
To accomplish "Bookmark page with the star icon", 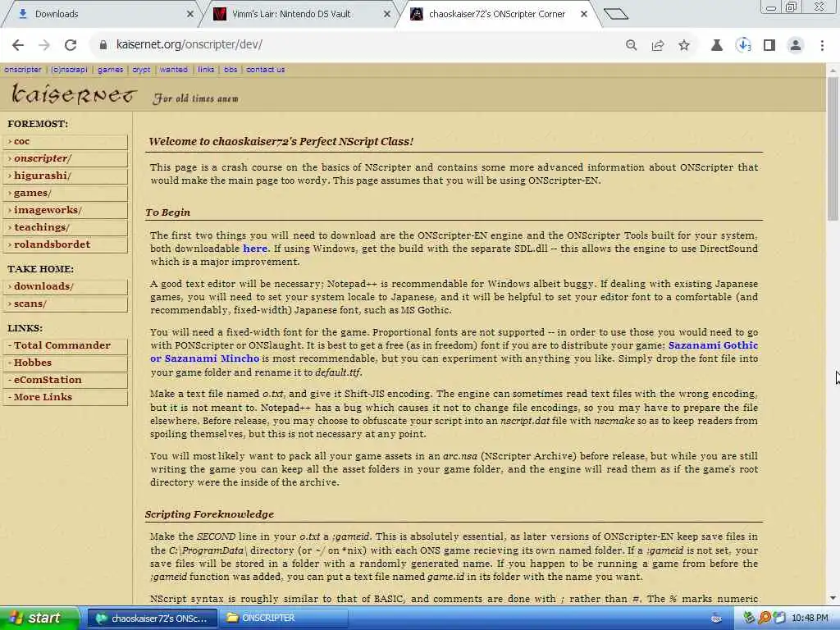I will tap(684, 45).
